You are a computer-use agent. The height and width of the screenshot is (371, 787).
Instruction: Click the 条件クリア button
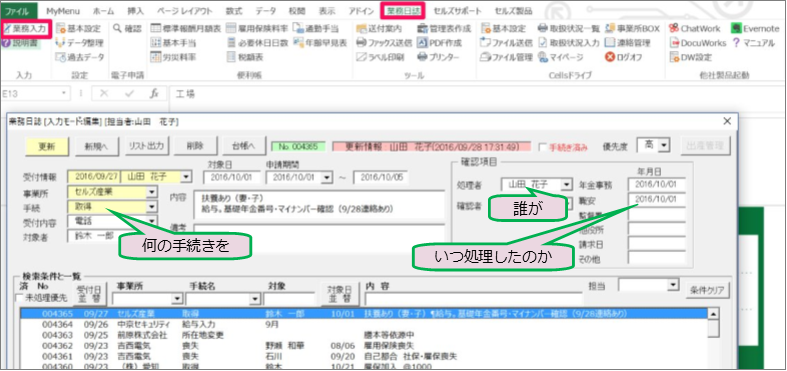[708, 290]
